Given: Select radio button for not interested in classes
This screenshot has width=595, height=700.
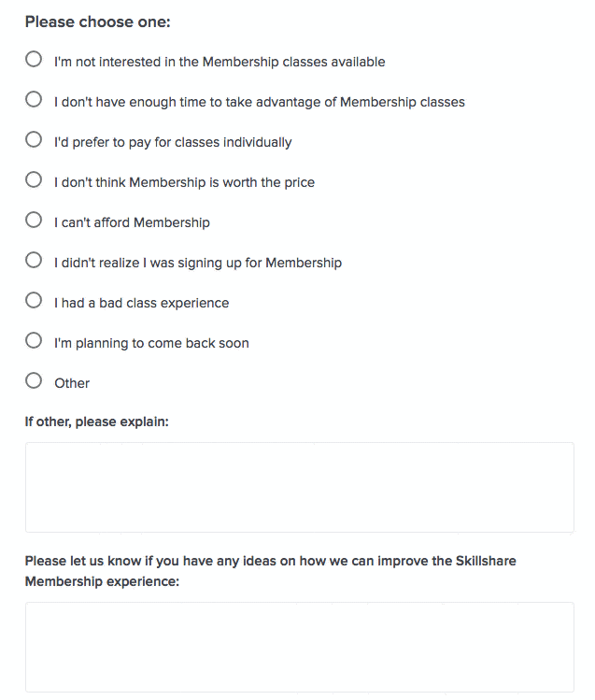Looking at the screenshot, I should point(34,60).
